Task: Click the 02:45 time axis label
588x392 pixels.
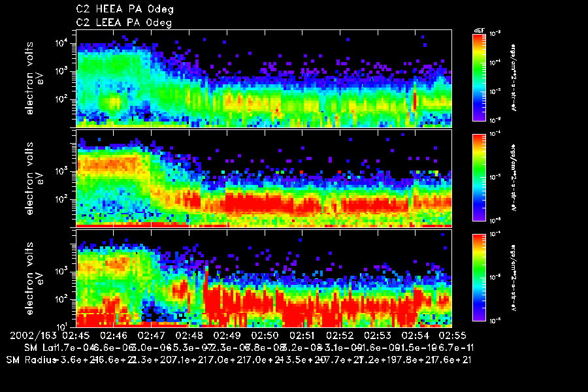Action: 76,335
